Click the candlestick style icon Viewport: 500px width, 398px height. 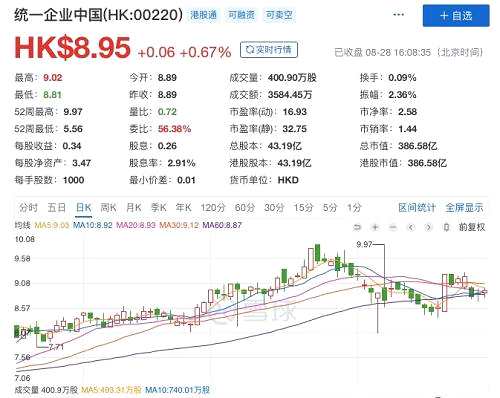click(446, 227)
